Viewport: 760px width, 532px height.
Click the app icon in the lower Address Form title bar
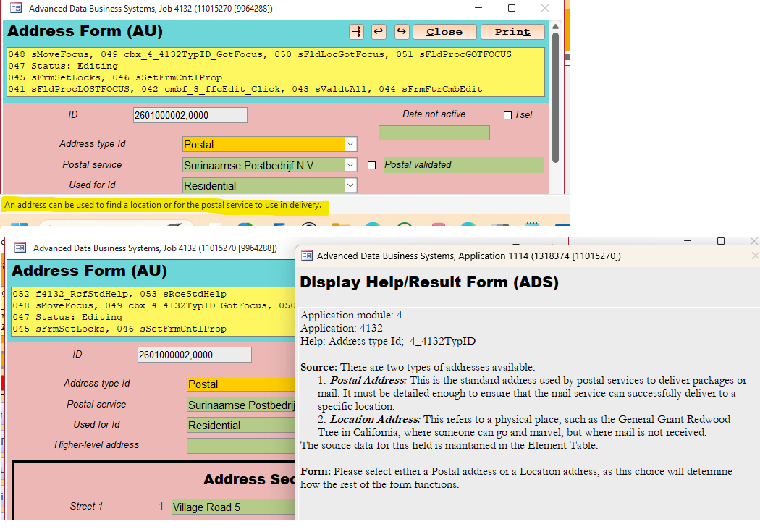tap(20, 248)
